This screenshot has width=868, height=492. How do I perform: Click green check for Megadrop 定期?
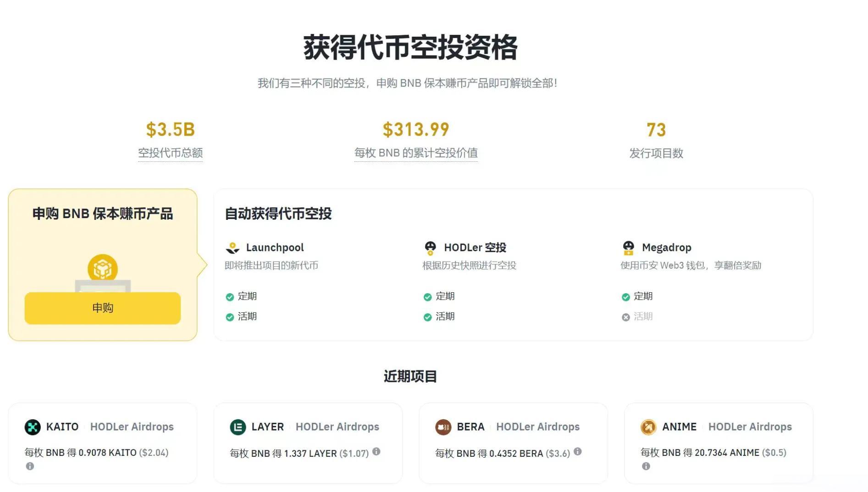tap(626, 297)
